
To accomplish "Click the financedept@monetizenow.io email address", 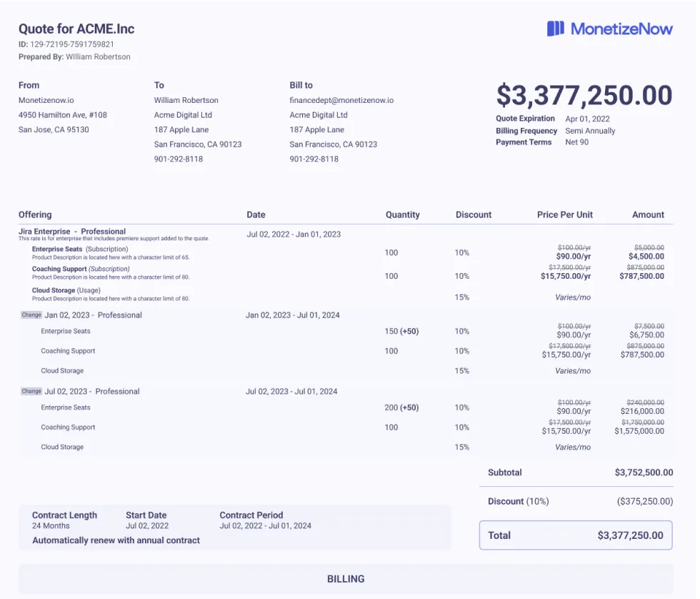I will coord(341,100).
